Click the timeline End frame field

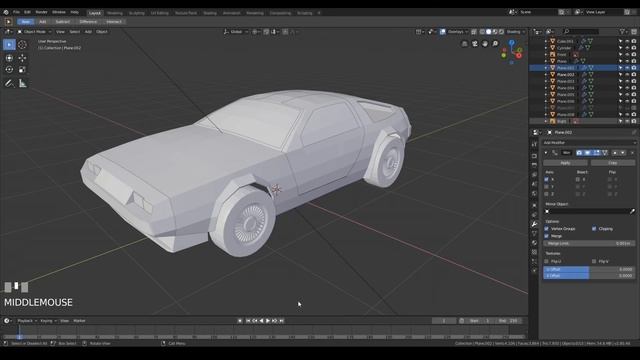(509, 321)
